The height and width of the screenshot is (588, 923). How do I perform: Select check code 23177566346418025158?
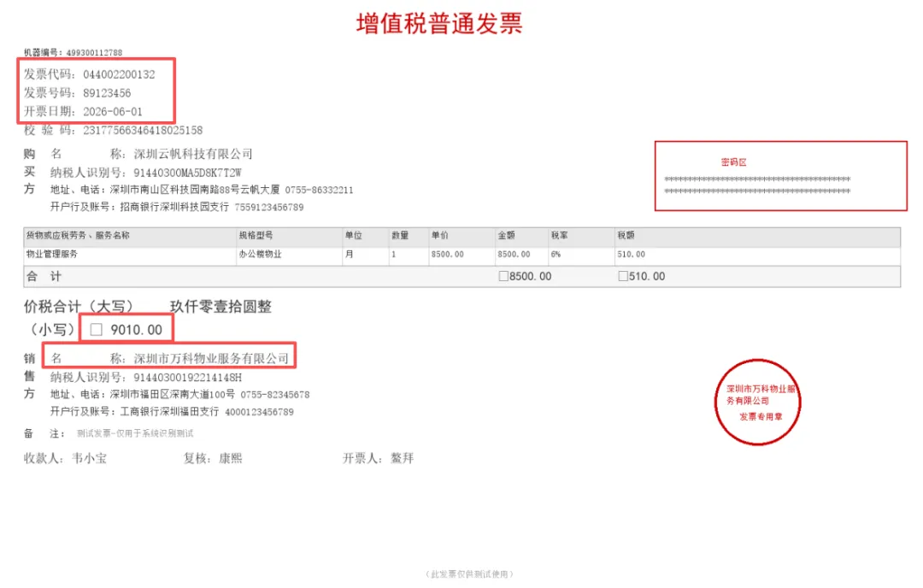143,130
